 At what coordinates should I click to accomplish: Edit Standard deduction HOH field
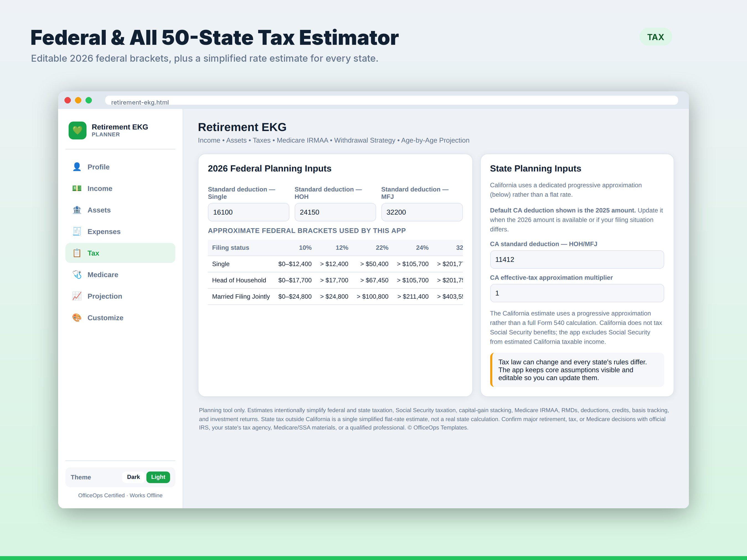pos(335,212)
